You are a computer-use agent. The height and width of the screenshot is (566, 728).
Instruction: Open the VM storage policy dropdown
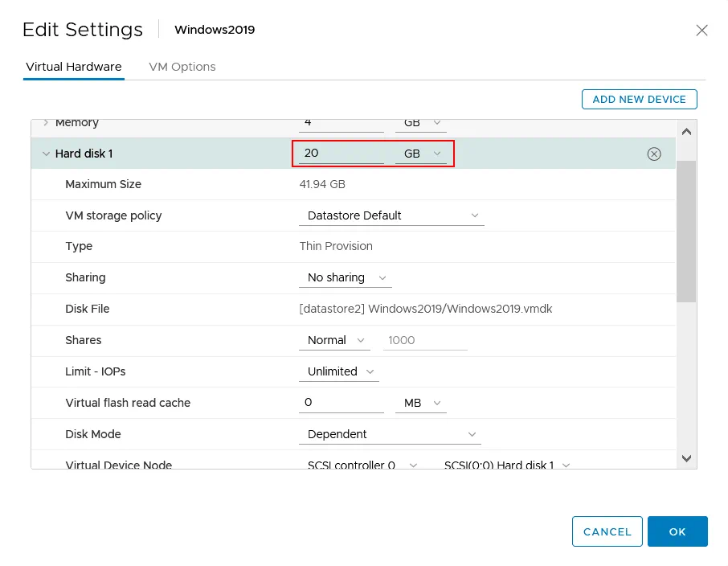(x=475, y=215)
